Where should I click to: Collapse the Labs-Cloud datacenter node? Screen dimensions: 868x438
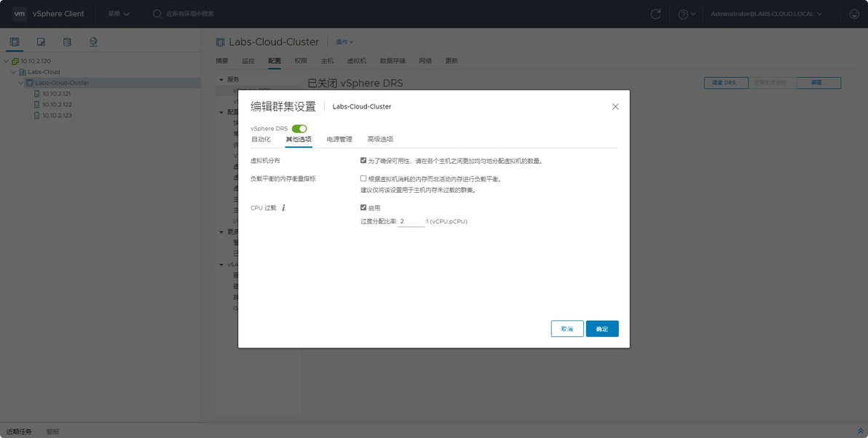(14, 72)
